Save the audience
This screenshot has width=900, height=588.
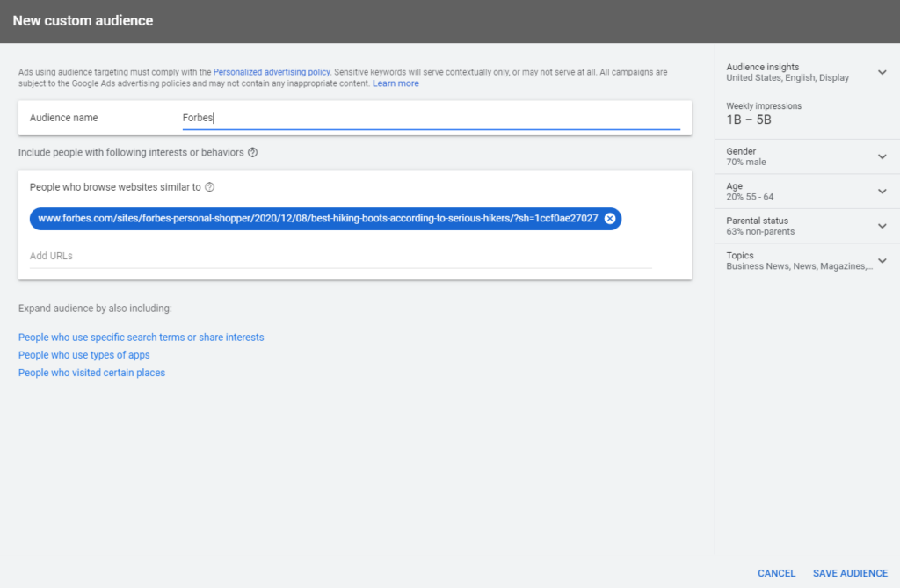click(850, 573)
